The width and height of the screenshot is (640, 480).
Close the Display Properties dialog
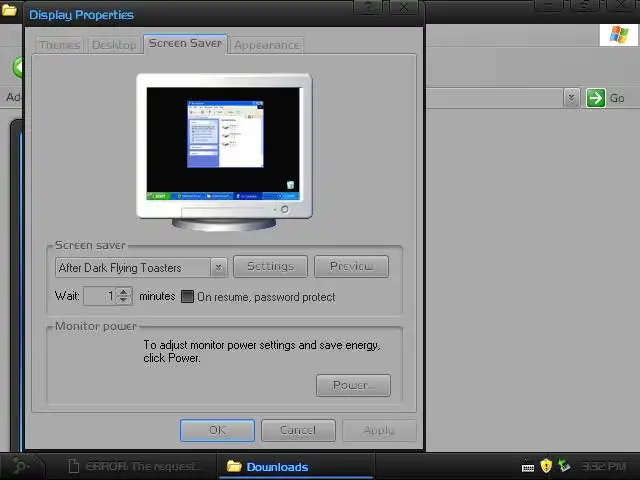pos(403,7)
